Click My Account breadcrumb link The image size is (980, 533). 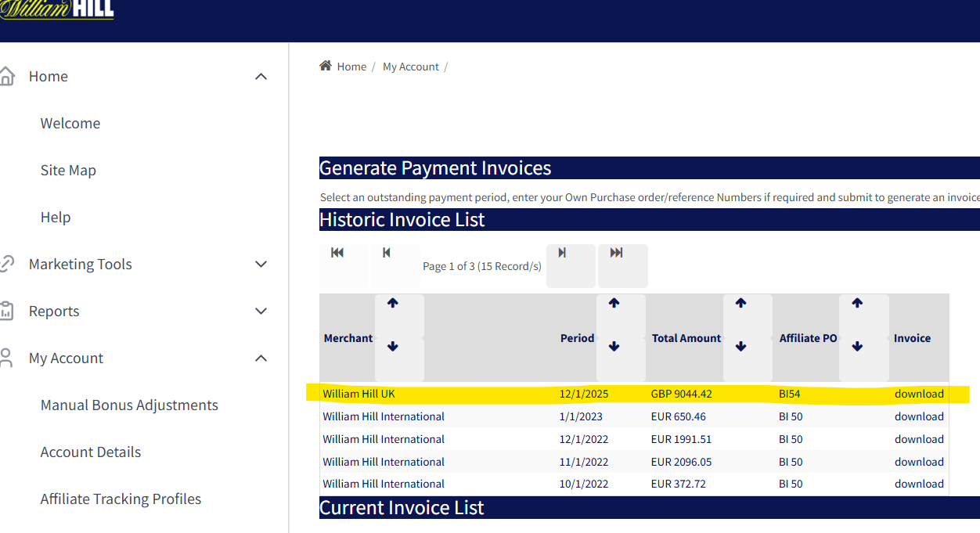tap(411, 67)
